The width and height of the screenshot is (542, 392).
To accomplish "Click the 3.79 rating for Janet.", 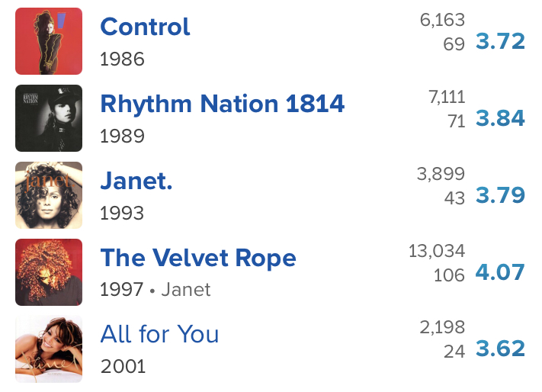I will pos(500,195).
